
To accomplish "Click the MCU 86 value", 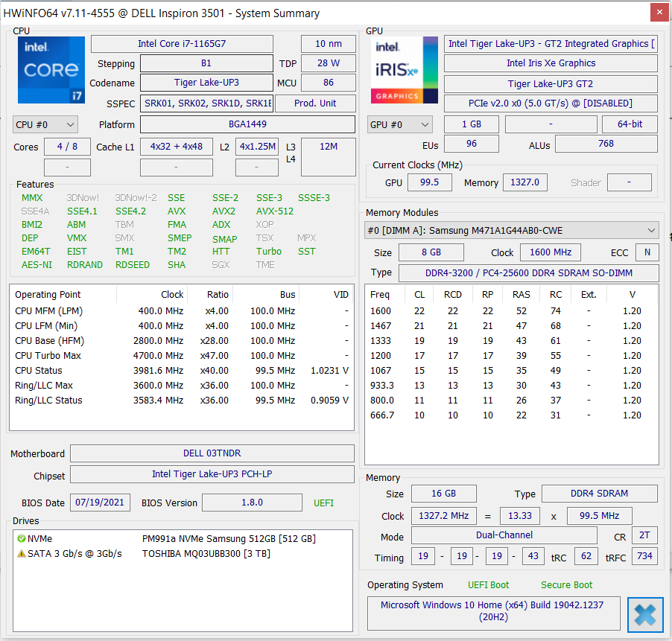I will tap(329, 83).
